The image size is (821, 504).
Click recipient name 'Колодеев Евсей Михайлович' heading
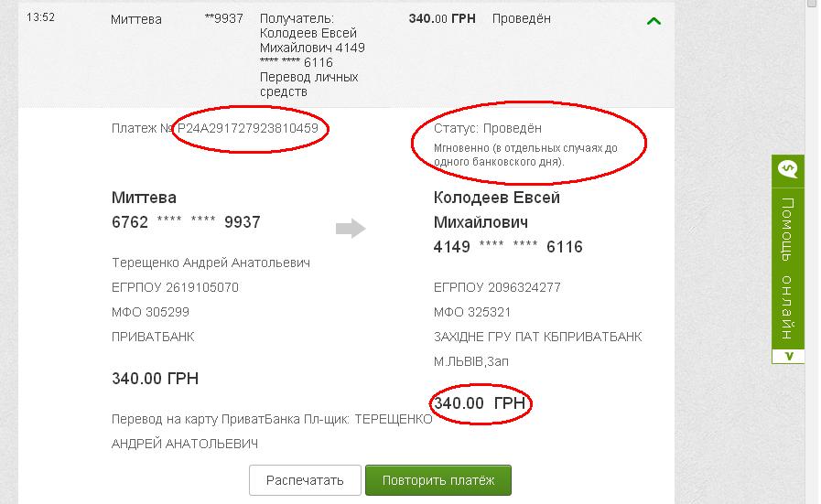tap(496, 209)
